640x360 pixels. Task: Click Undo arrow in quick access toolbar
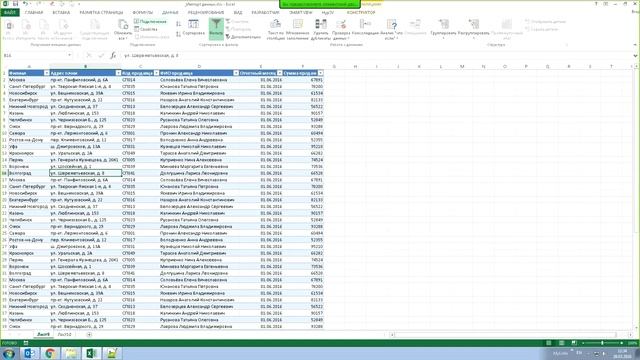click(25, 4)
